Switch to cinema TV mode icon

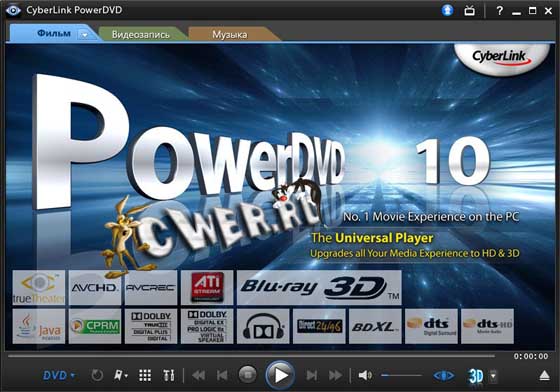point(469,11)
